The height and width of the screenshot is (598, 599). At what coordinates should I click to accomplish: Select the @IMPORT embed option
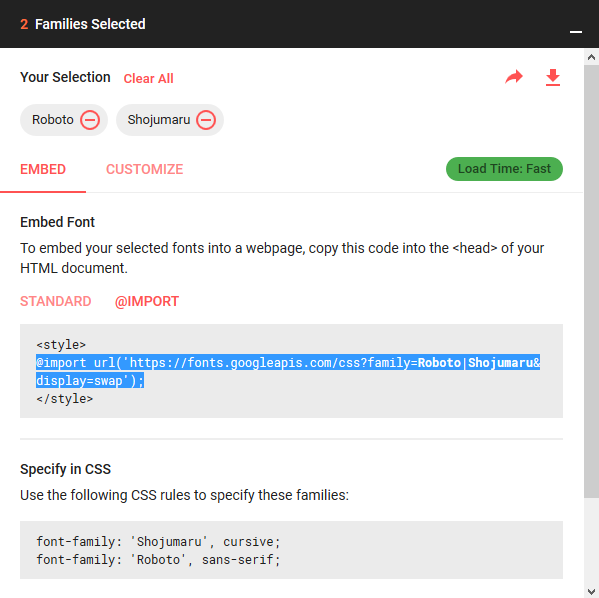pyautogui.click(x=147, y=301)
